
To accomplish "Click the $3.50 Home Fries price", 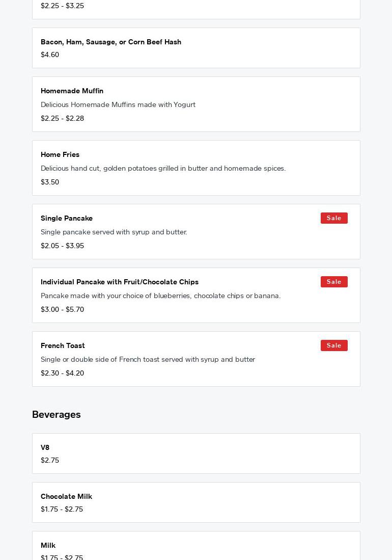I will [50, 182].
